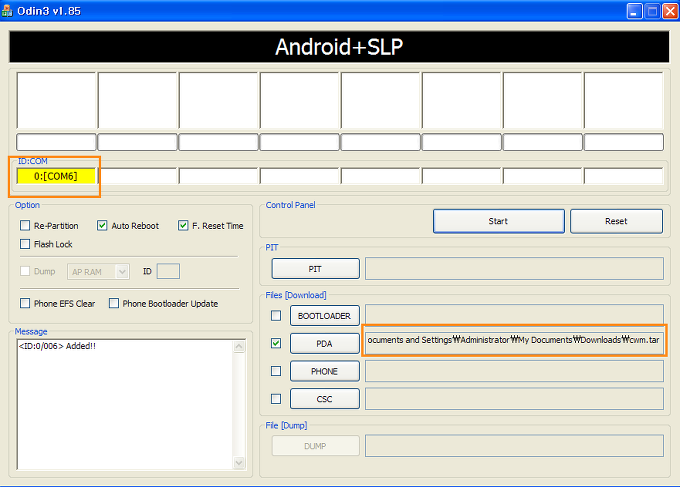Tick the PHONE file checkbox

276,371
